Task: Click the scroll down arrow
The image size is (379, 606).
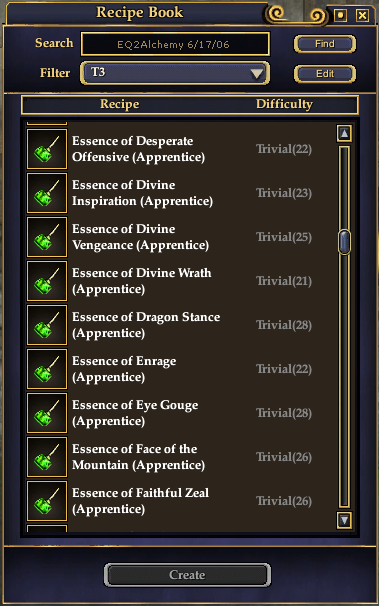Action: 344,520
